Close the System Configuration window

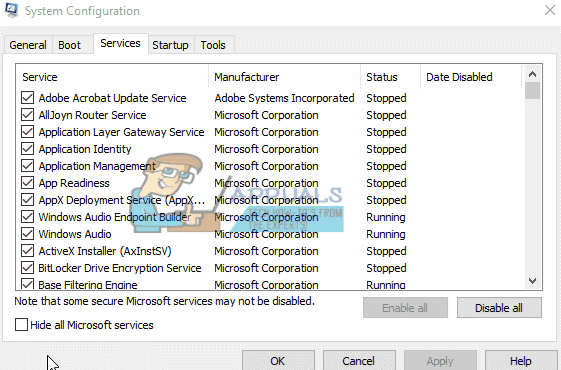(550, 10)
